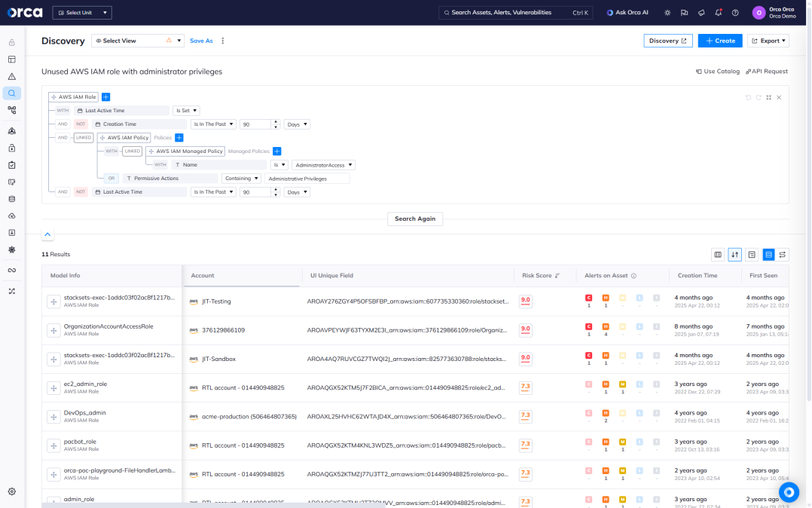This screenshot has width=812, height=508.
Task: Open the alerts warning icon in sidebar
Action: tap(12, 76)
